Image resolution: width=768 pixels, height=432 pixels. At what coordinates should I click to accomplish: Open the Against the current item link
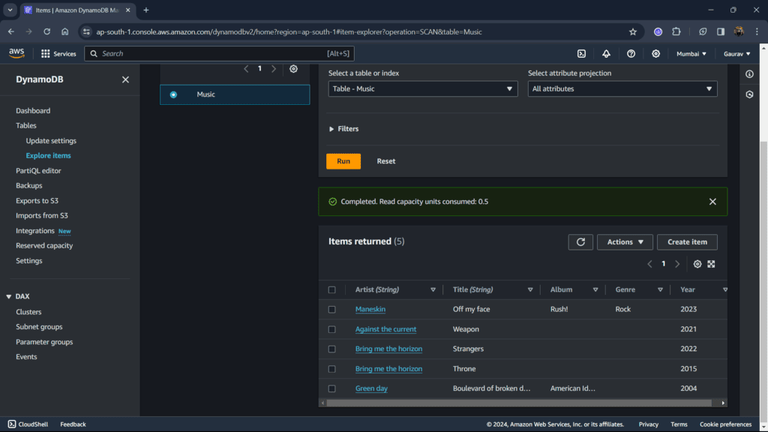coord(386,330)
